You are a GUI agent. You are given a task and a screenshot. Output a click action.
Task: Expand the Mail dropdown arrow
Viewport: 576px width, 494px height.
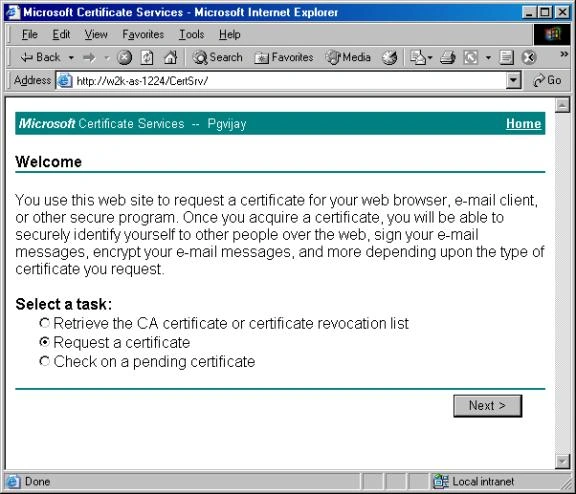[x=430, y=58]
